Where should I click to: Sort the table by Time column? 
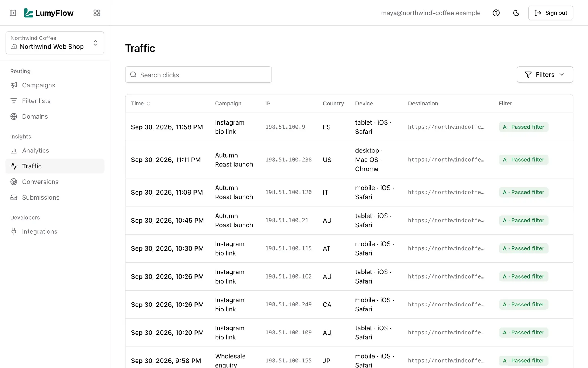click(x=141, y=104)
